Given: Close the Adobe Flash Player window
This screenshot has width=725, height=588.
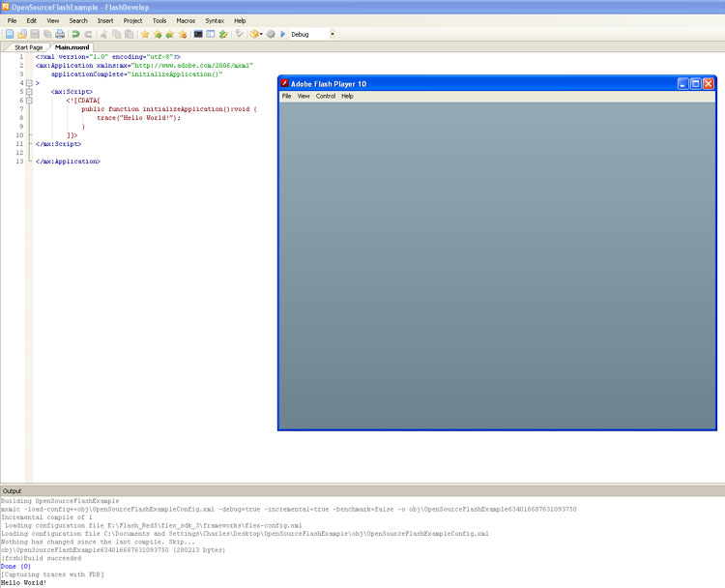Looking at the screenshot, I should tap(708, 84).
